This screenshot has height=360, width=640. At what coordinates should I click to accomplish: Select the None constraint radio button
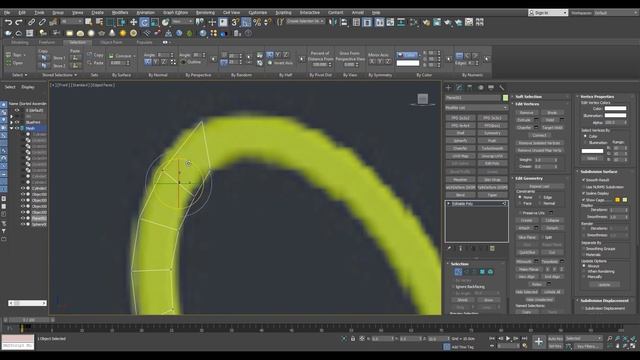pyautogui.click(x=520, y=197)
